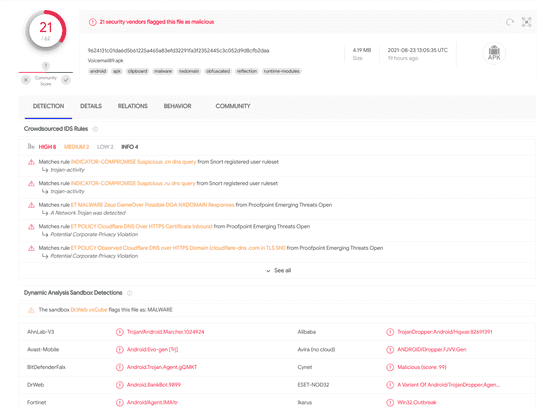Open the DrWeb vxCube sandbox link

(89, 310)
